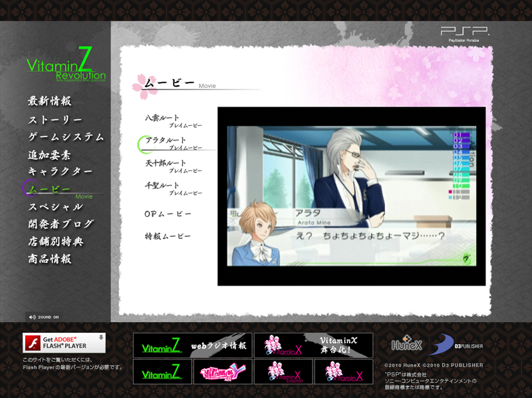
Task: Open 開発者ブログ menu item
Action: (x=61, y=224)
